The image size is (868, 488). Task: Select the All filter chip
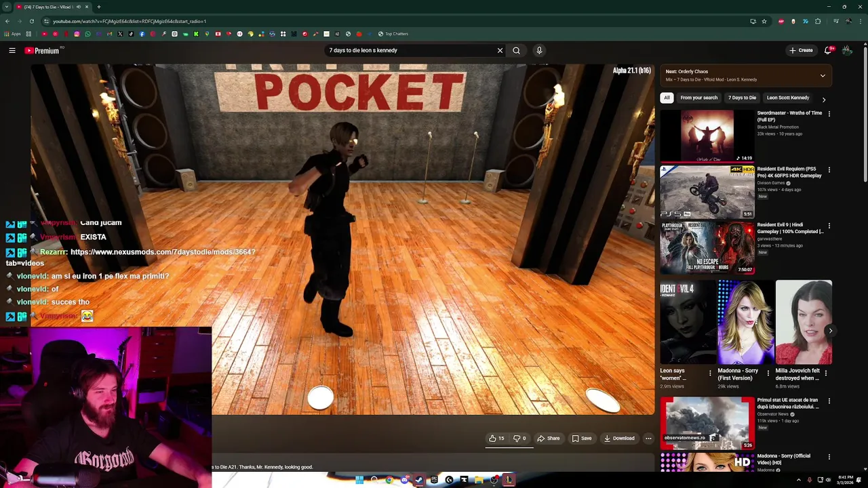(667, 98)
